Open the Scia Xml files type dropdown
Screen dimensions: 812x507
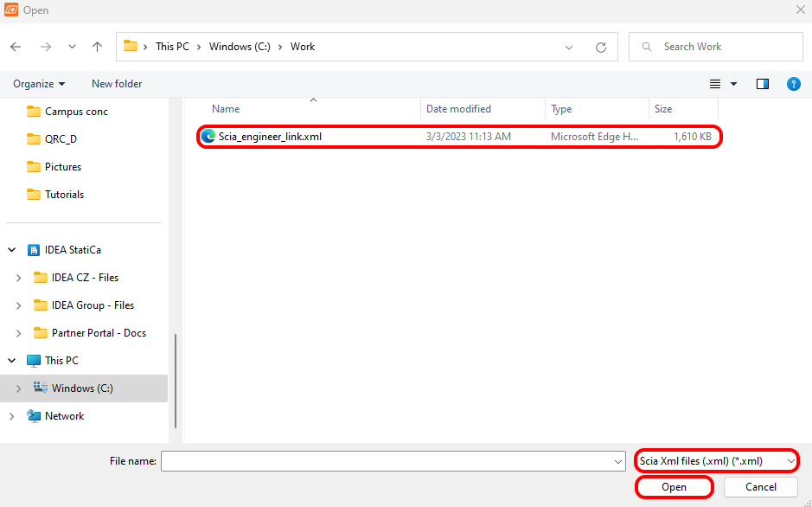point(715,462)
